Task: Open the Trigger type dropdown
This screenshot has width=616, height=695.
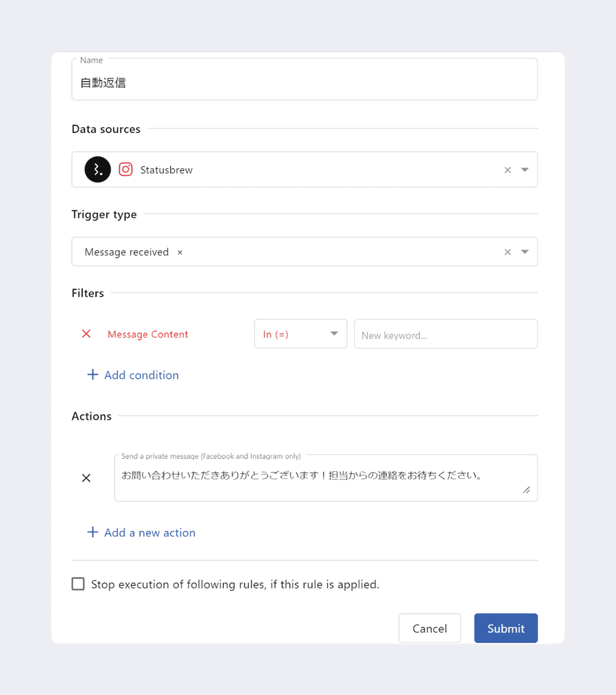Action: click(525, 252)
